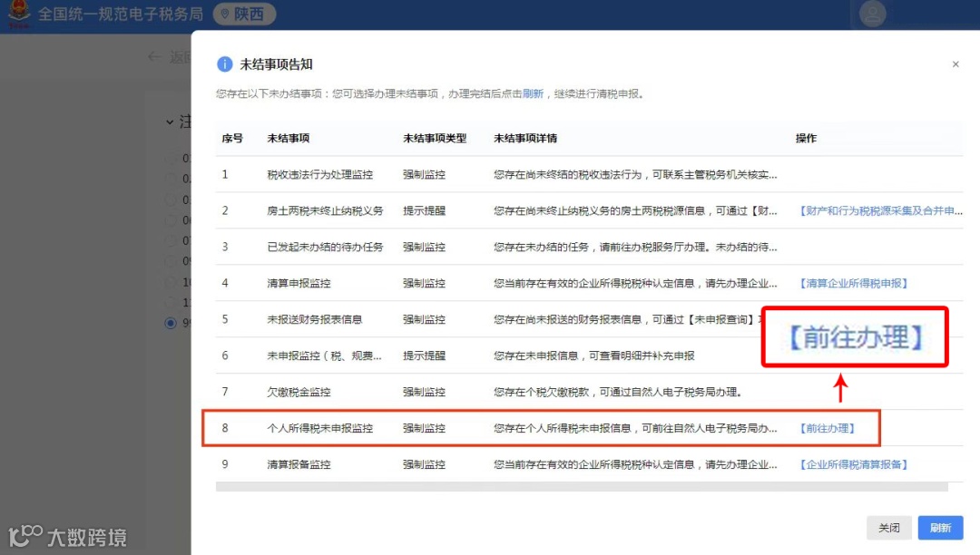Viewport: 980px width, 555px height.
Task: Click the 强制监控 type in row 1
Action: pyautogui.click(x=425, y=175)
